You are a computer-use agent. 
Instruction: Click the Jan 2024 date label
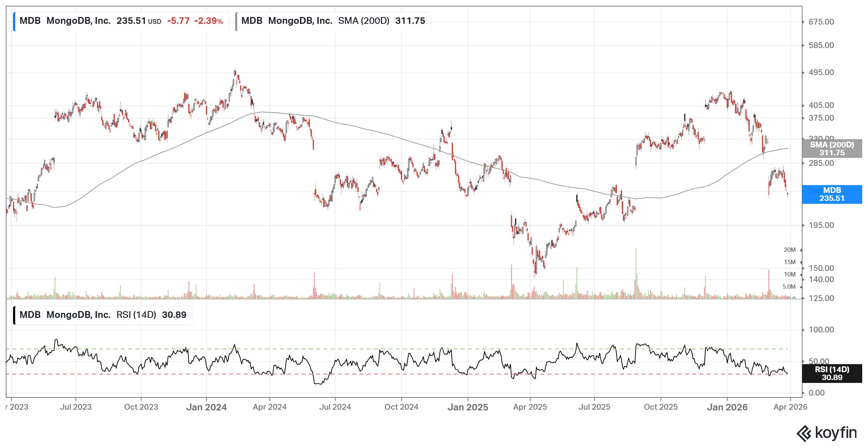pos(206,407)
